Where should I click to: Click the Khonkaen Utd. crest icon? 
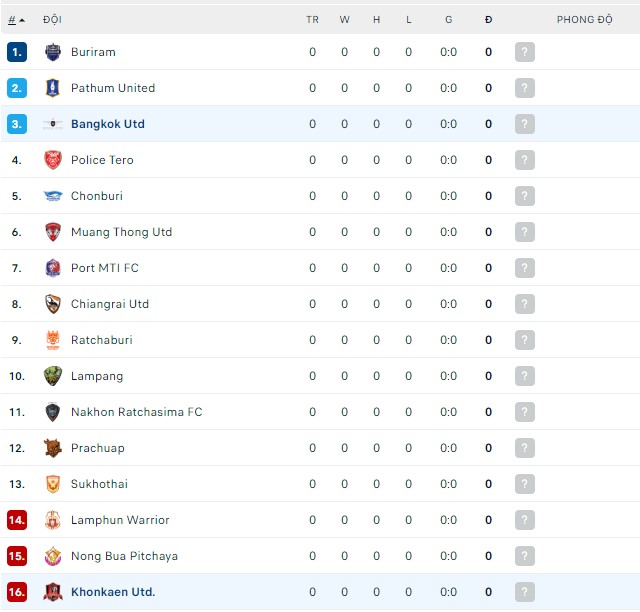click(53, 592)
